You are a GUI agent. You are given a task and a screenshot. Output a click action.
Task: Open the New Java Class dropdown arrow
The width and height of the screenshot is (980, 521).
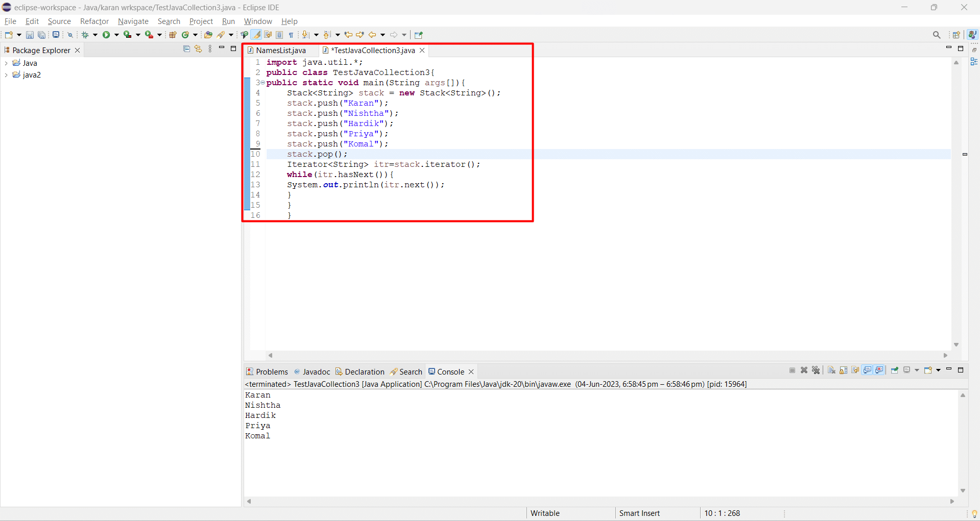(195, 35)
